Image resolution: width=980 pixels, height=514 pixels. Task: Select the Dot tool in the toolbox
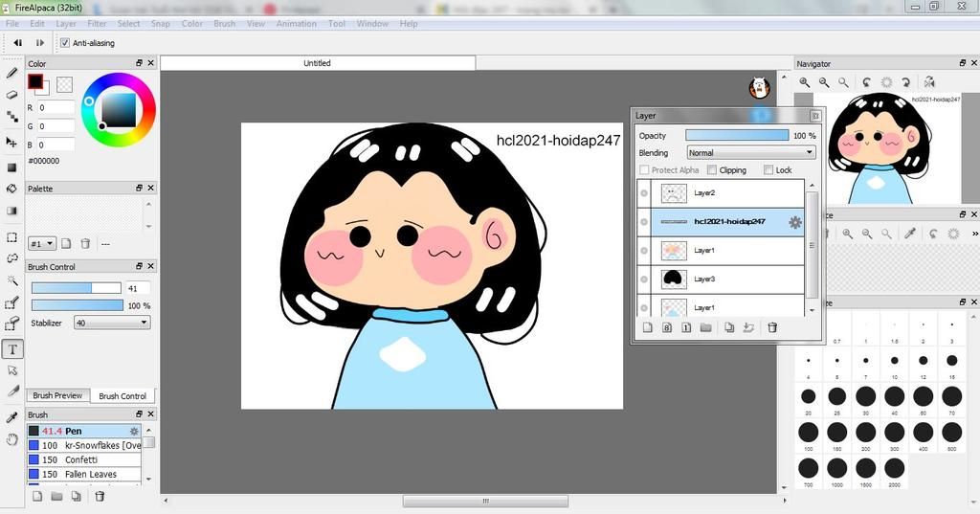tap(11, 117)
